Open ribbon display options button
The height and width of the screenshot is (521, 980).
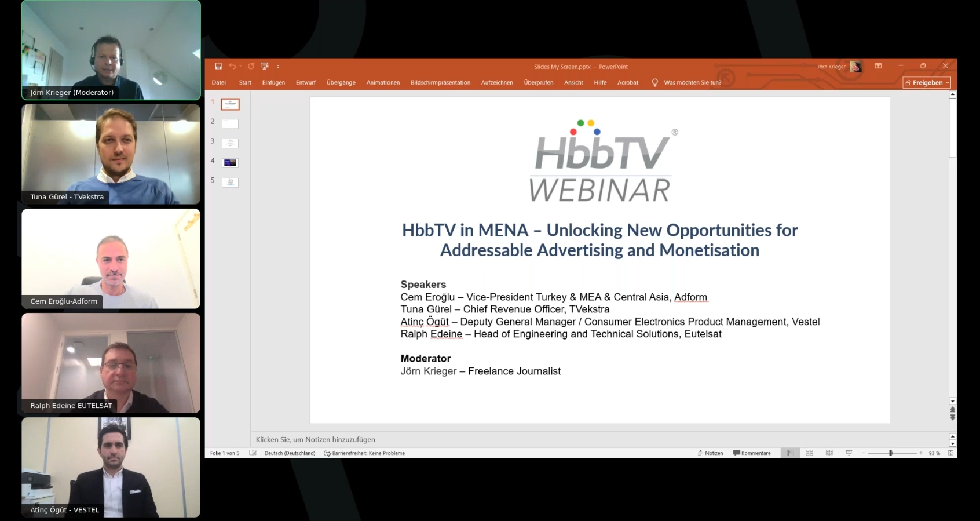(878, 66)
